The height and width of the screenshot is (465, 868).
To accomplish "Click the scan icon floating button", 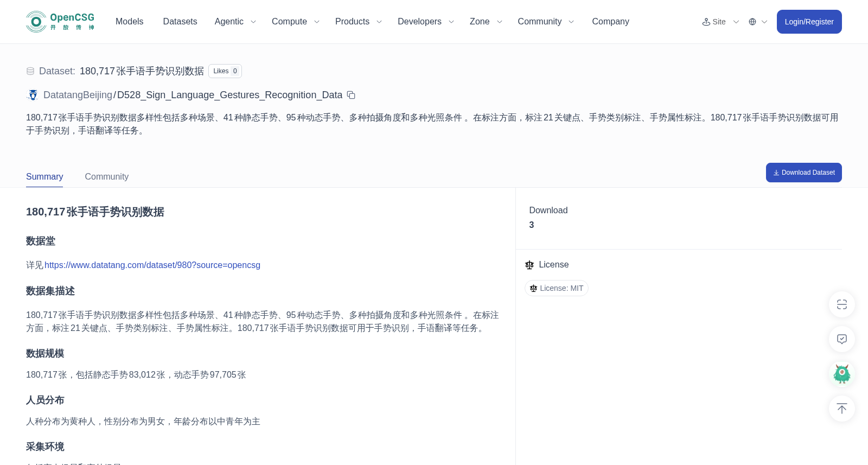I will tap(842, 304).
